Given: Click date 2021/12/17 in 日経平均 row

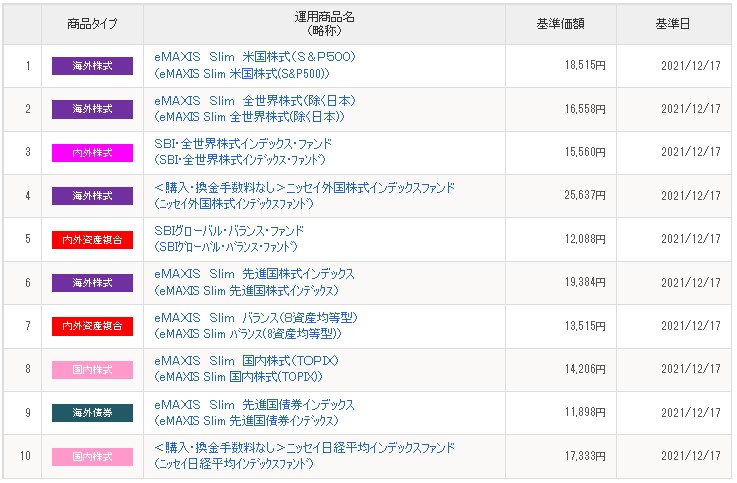Looking at the screenshot, I should (x=691, y=456).
